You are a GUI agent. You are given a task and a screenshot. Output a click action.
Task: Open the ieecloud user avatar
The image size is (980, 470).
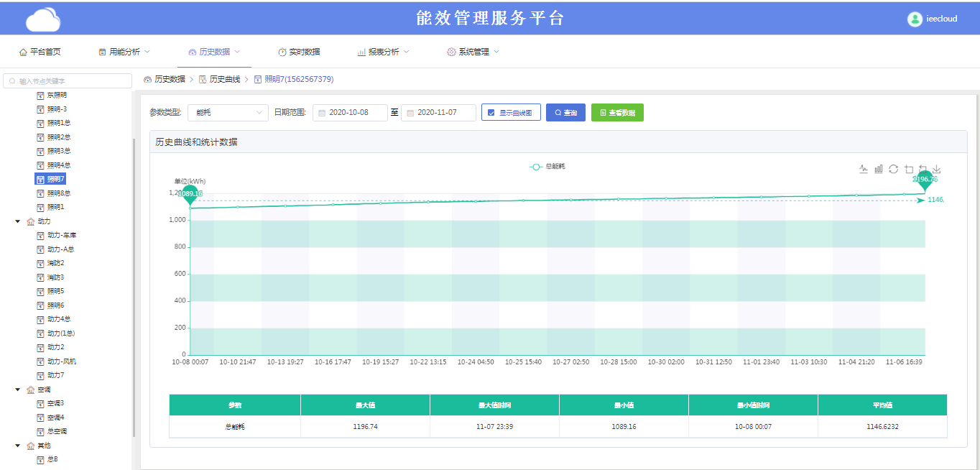tap(914, 19)
